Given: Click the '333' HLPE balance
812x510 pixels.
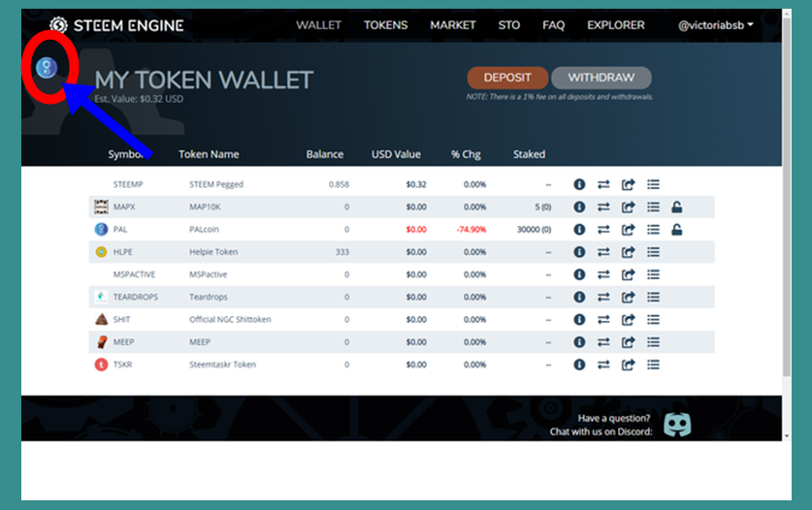Looking at the screenshot, I should pyautogui.click(x=342, y=252).
